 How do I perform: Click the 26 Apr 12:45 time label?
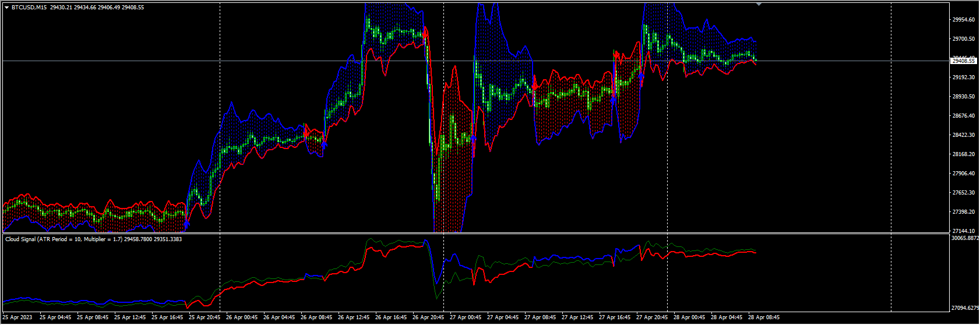354,317
